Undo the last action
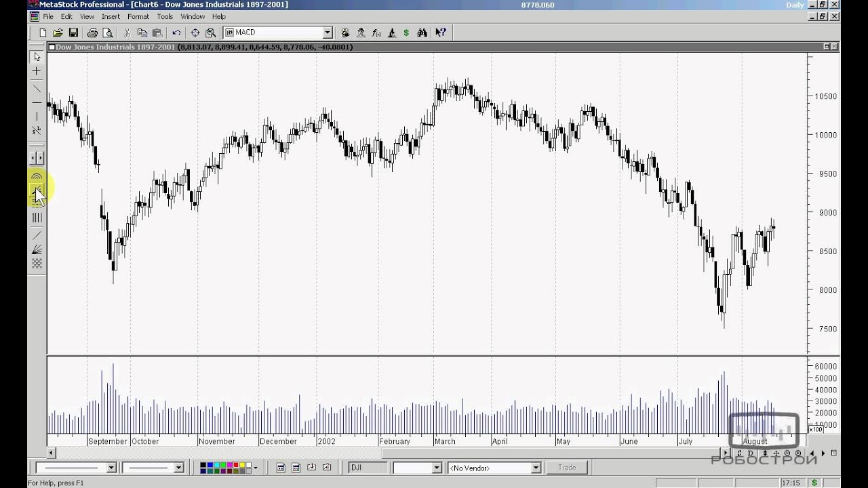868x488 pixels. tap(176, 33)
